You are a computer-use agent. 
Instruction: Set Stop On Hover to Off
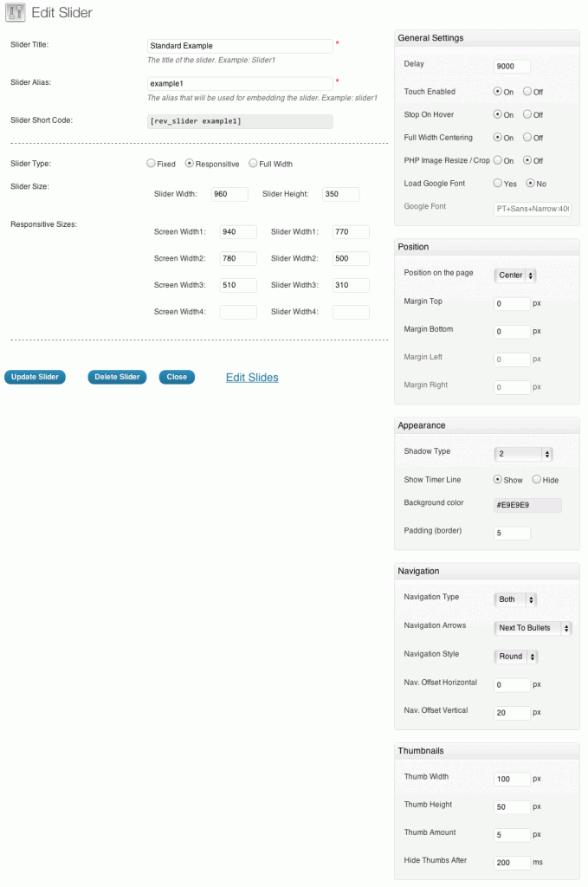coord(527,114)
